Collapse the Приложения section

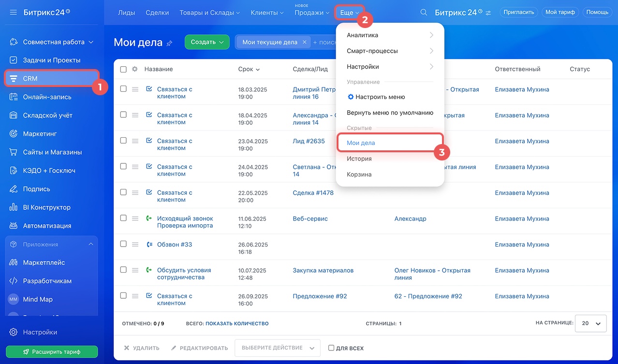click(x=91, y=244)
